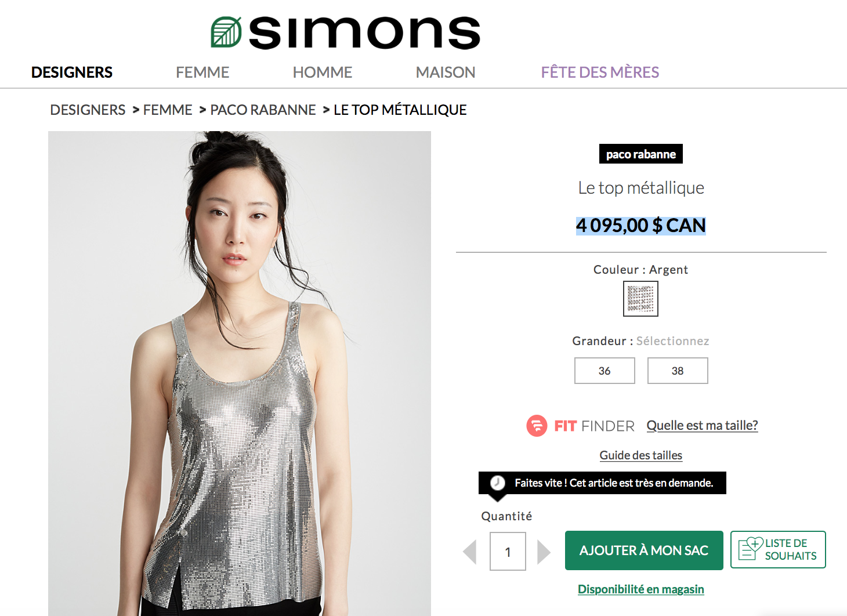Image resolution: width=847 pixels, height=616 pixels.
Task: Click the clock icon in demand notice
Action: 498,483
